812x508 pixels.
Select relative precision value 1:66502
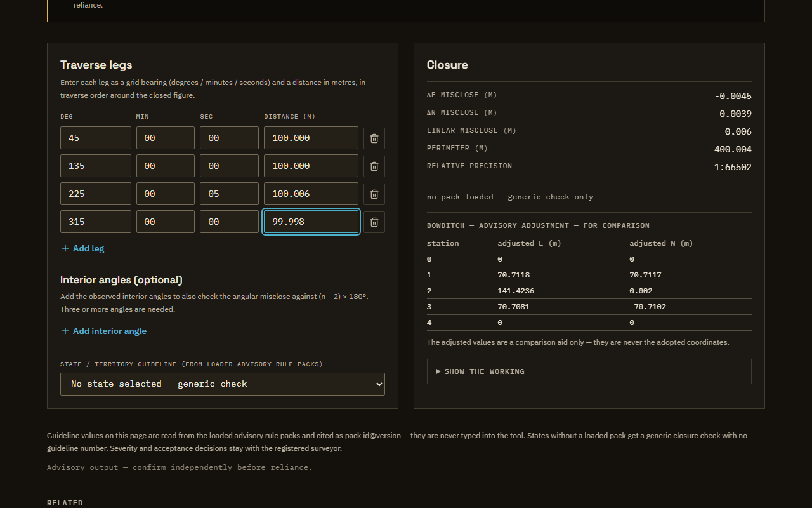pos(733,167)
